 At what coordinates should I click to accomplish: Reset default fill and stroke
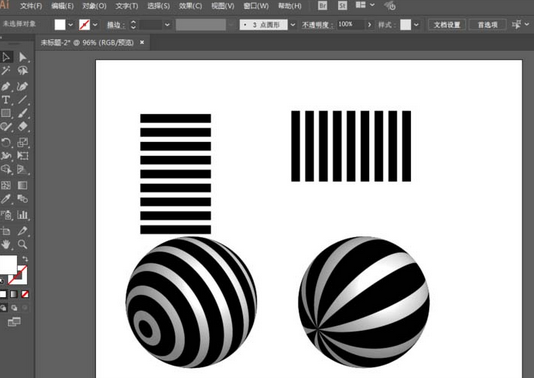click(2, 281)
